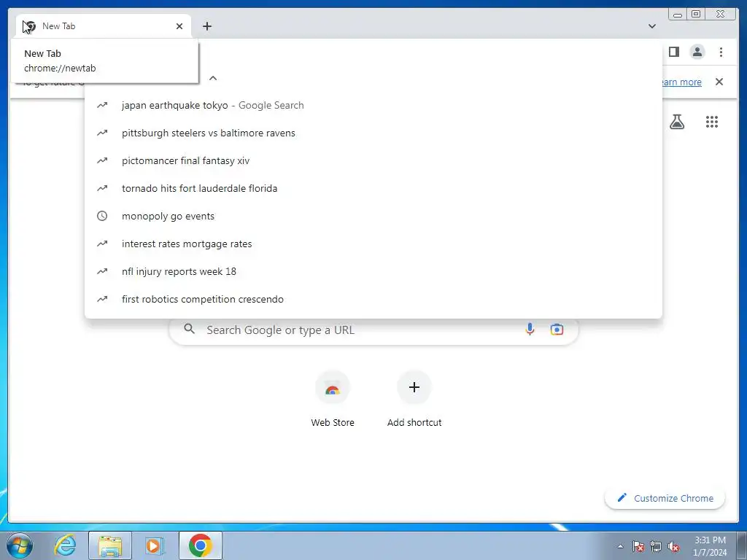Image resolution: width=747 pixels, height=560 pixels.
Task: Select suggestion nfl injury reports week 18
Action: (373, 271)
